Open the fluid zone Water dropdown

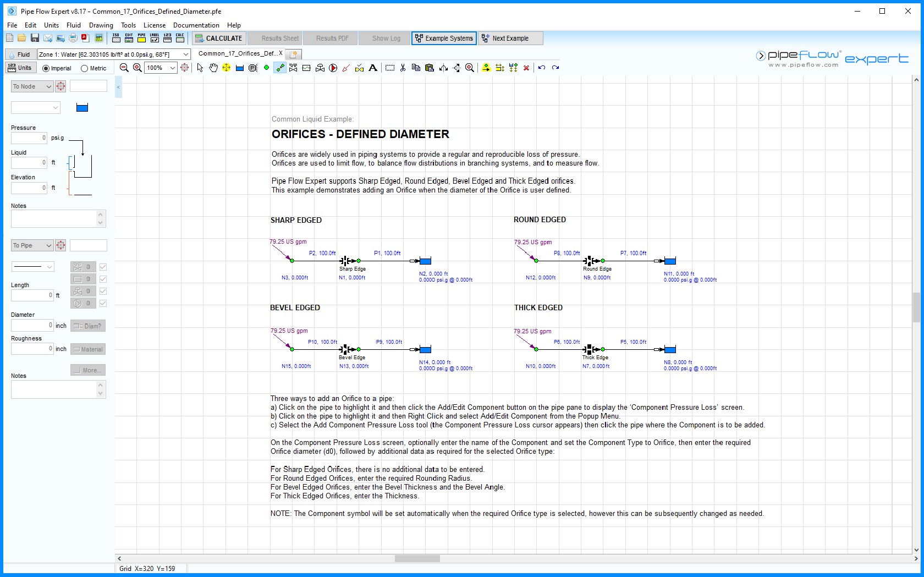[114, 54]
